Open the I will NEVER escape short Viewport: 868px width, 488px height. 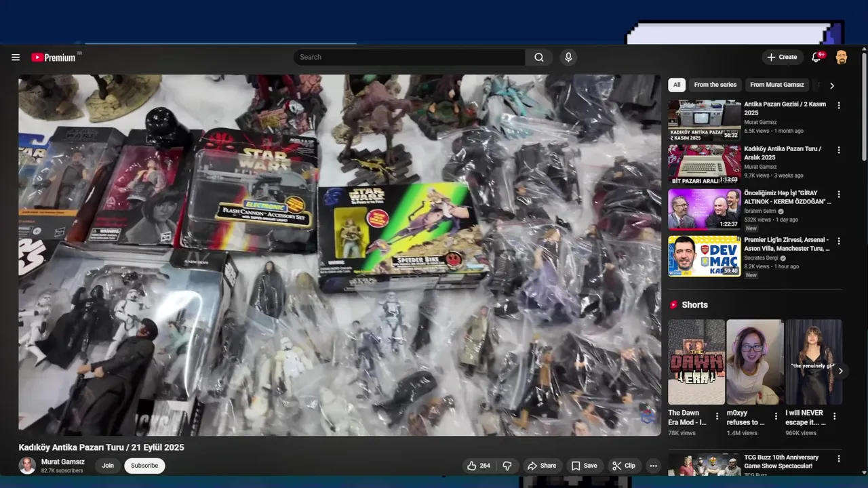coord(814,362)
